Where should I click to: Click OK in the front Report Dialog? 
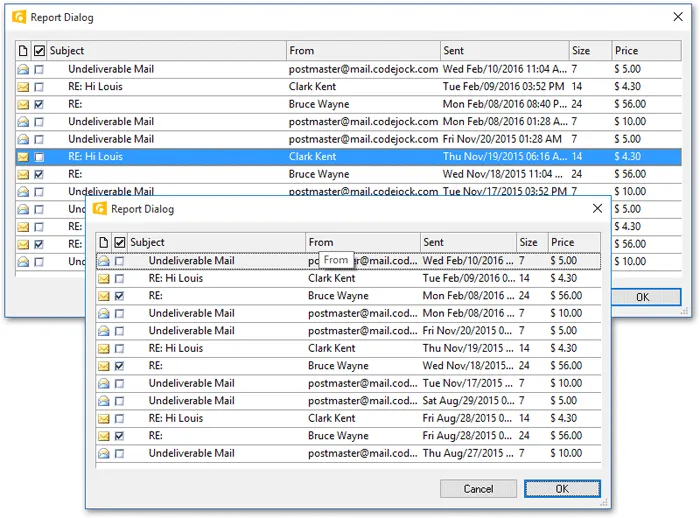pyautogui.click(x=562, y=489)
